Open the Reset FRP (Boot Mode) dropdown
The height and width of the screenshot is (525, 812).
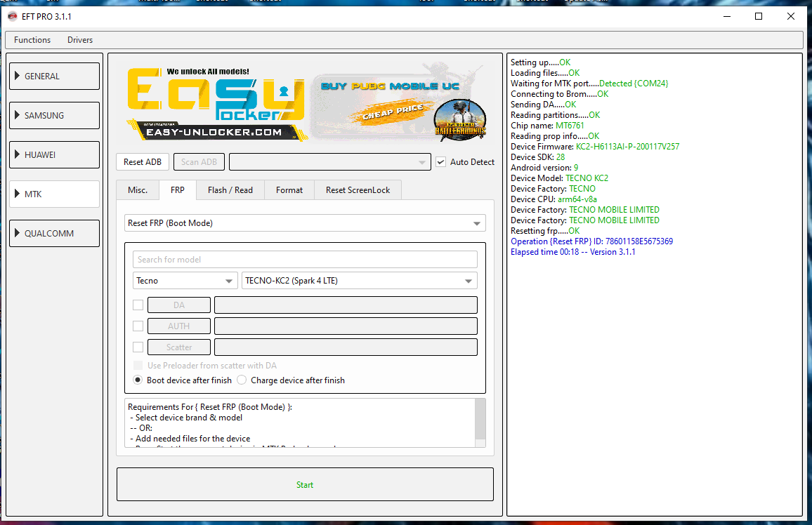coord(305,223)
